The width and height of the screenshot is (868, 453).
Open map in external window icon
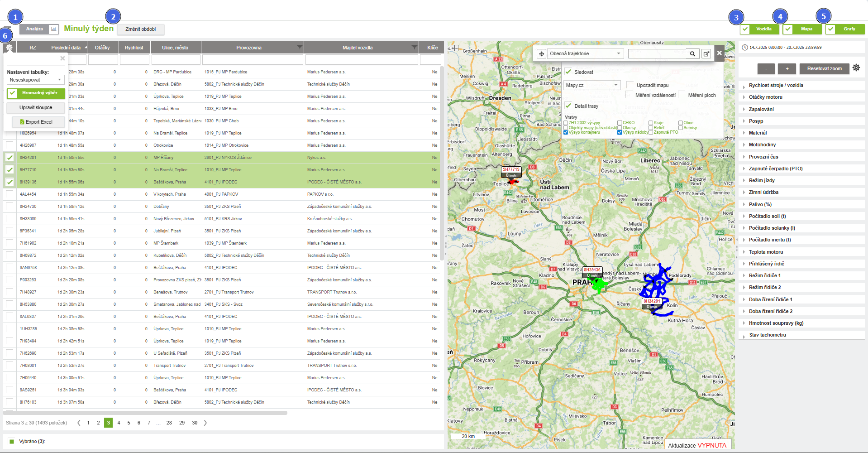706,54
